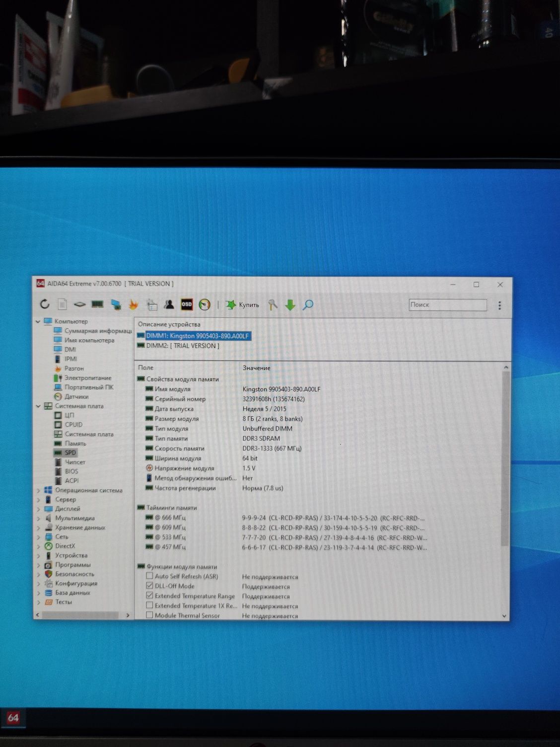
Task: Select the DMI tree item
Action: [x=70, y=349]
